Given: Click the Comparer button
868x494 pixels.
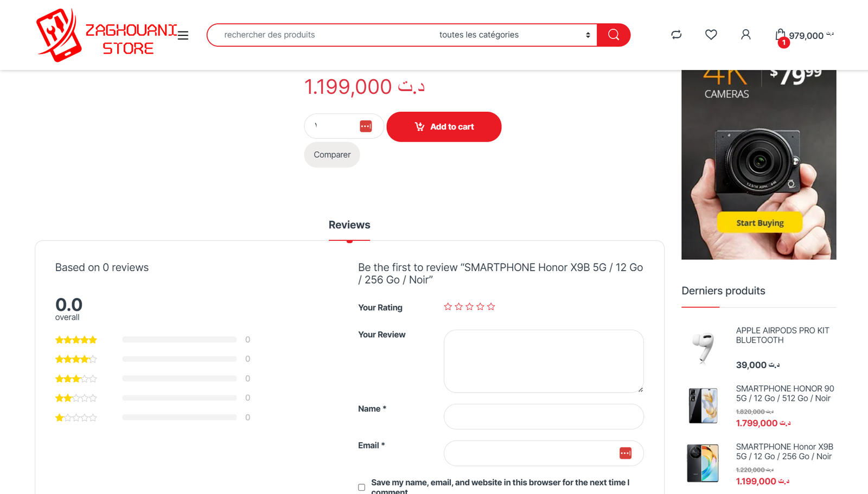Looking at the screenshot, I should click(x=332, y=155).
